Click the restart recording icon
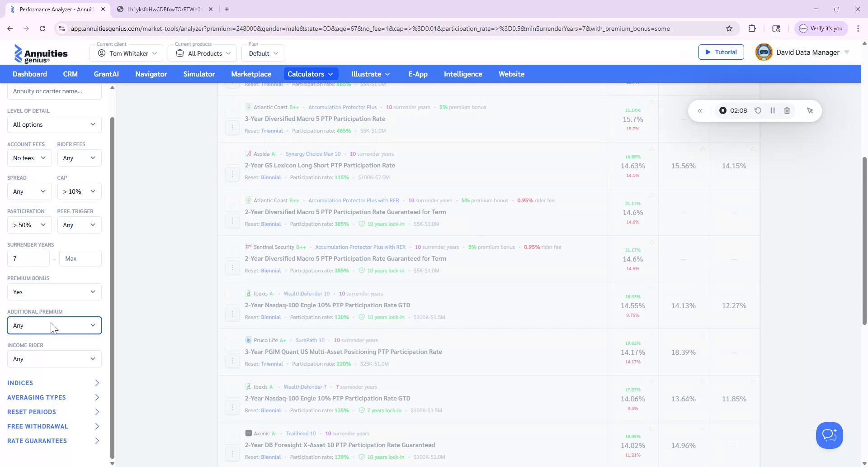 tap(758, 110)
